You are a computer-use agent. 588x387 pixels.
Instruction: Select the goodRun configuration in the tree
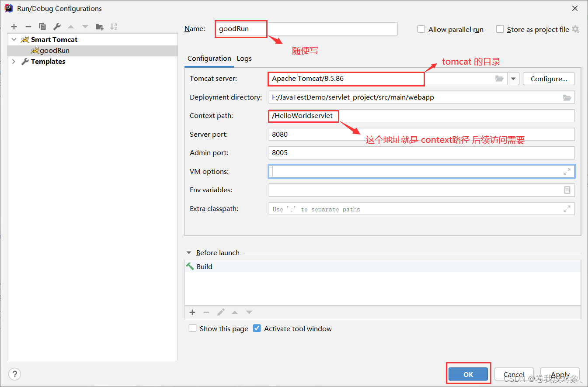point(92,50)
